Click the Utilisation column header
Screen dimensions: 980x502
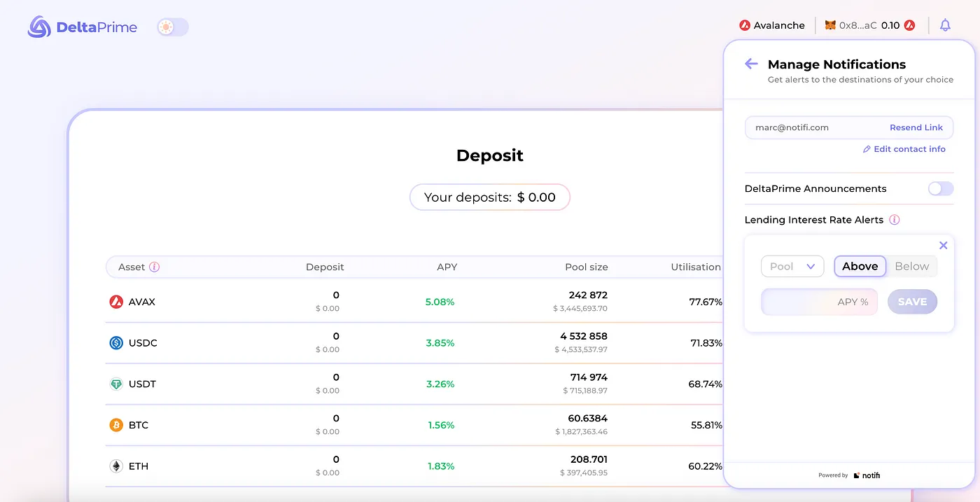[x=696, y=267]
